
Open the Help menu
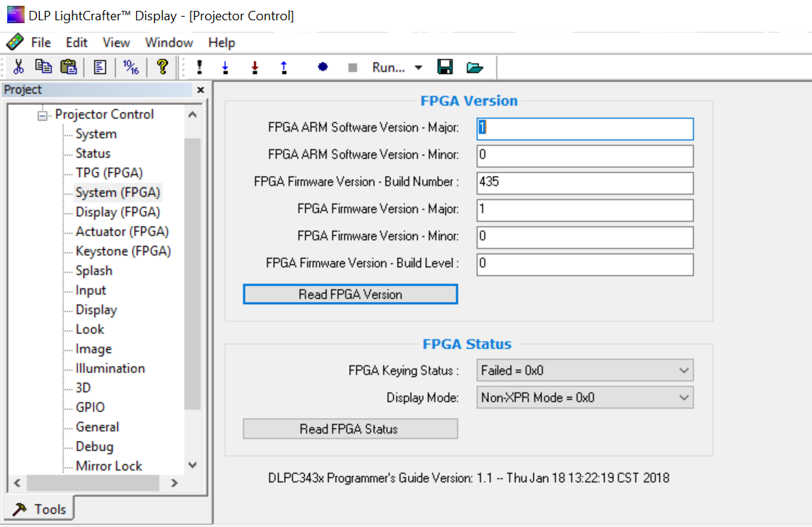222,43
